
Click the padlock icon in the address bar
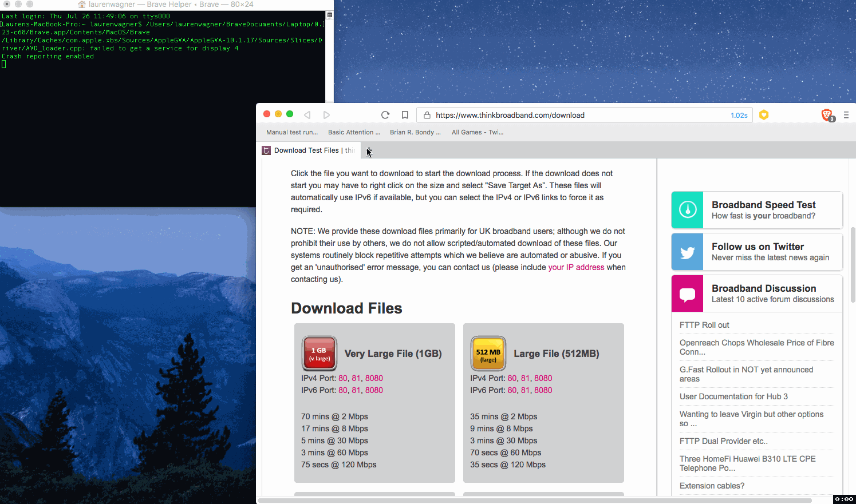(x=427, y=115)
